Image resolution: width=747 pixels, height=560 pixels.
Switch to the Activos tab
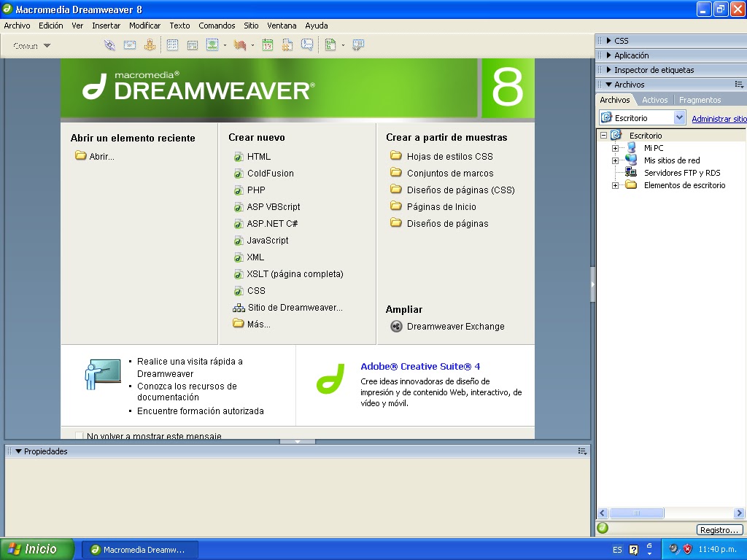[x=654, y=100]
